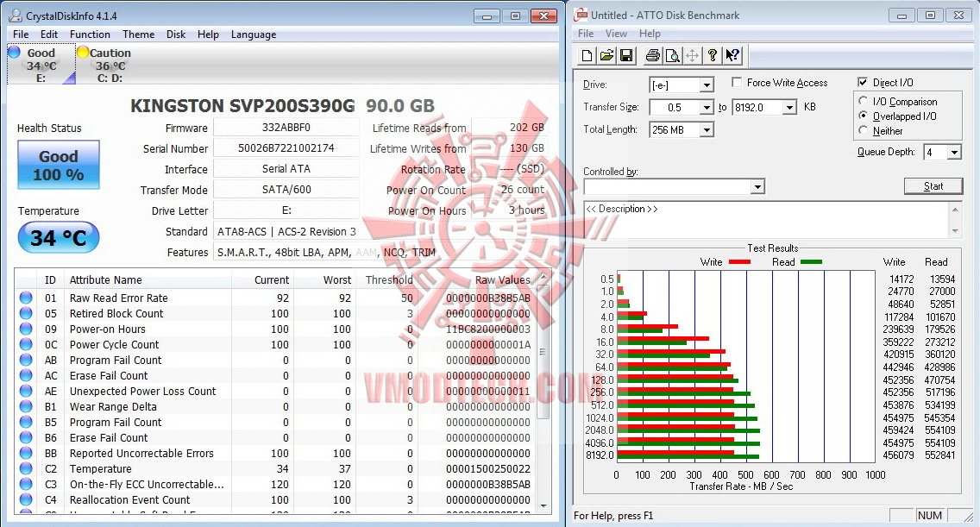Open CrystalDiskInfo Help menu
This screenshot has width=980, height=527.
(x=208, y=35)
